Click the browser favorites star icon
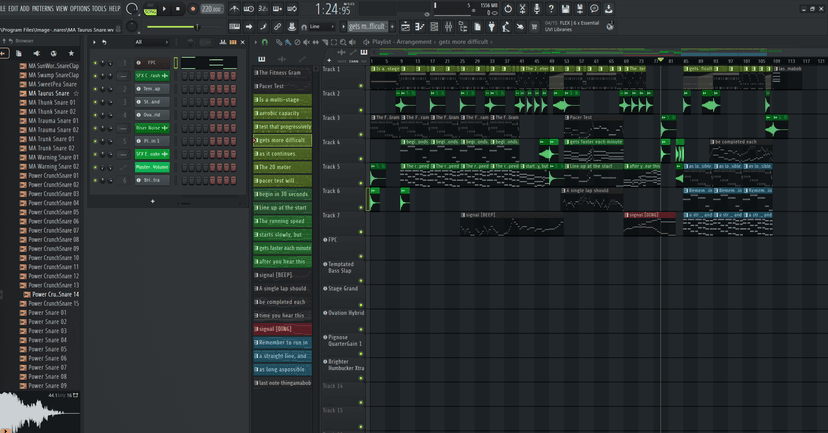Viewport: 828px width, 433px height. tap(71, 53)
